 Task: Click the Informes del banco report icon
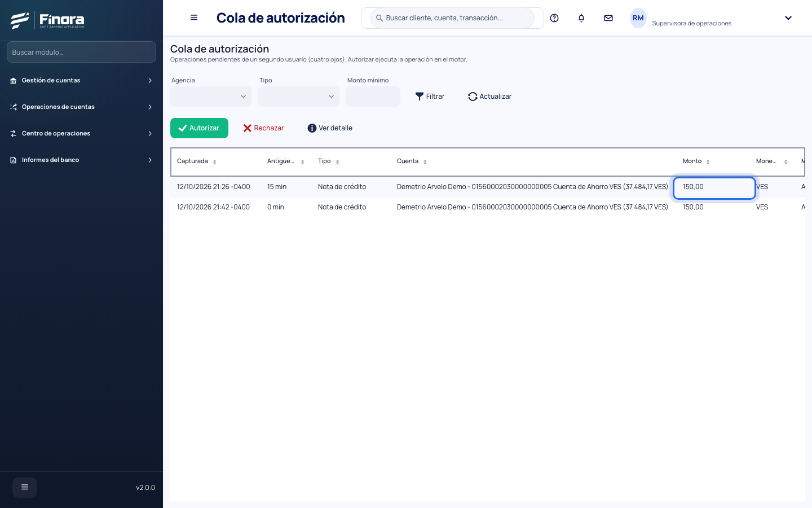[14, 160]
